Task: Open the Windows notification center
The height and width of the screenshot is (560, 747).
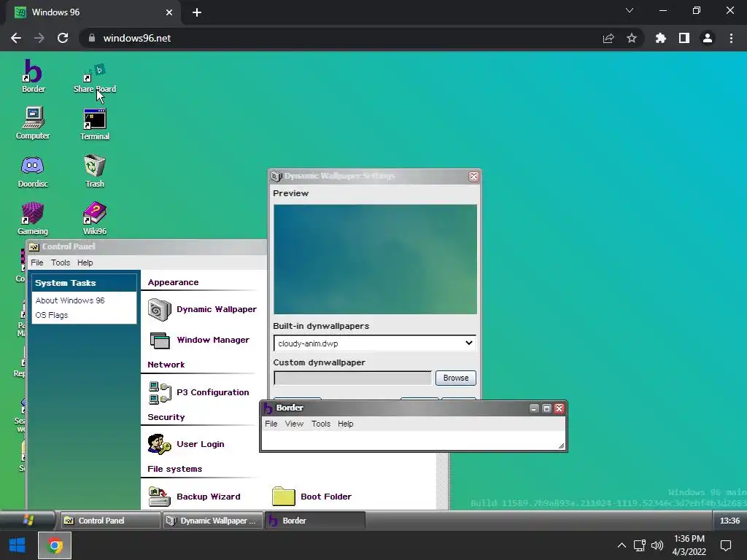Action: [726, 545]
